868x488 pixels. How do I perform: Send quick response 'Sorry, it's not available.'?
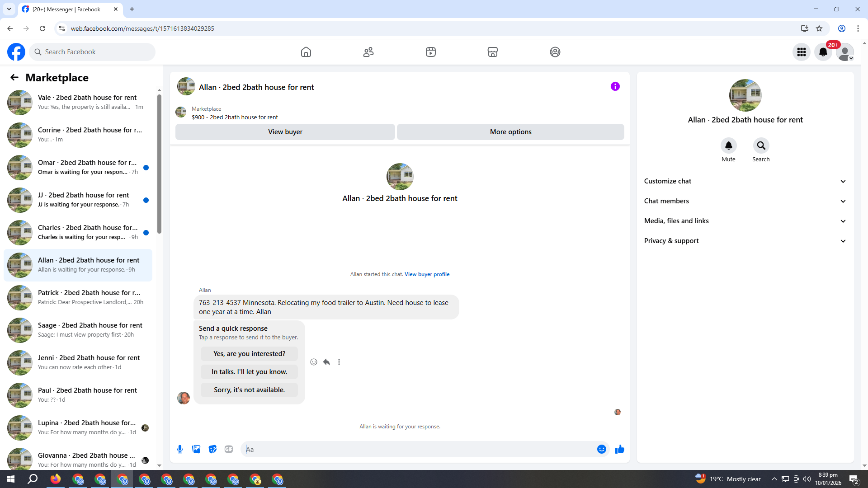pos(249,390)
